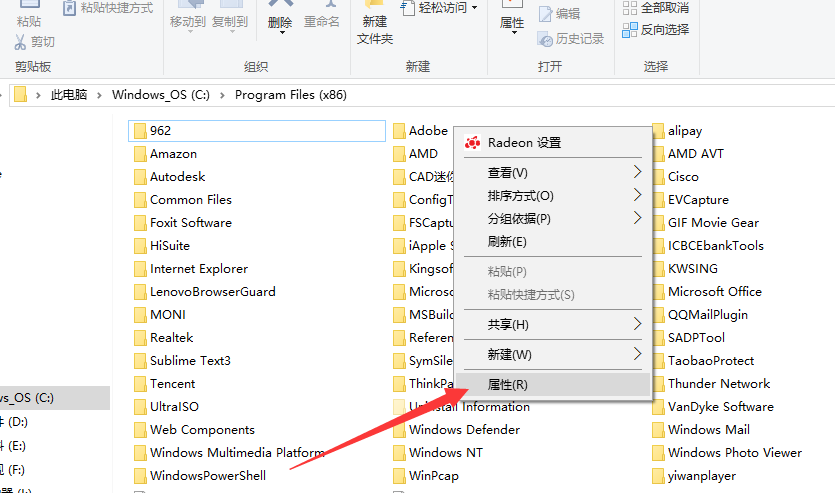Select the MONI folder icon

point(140,315)
